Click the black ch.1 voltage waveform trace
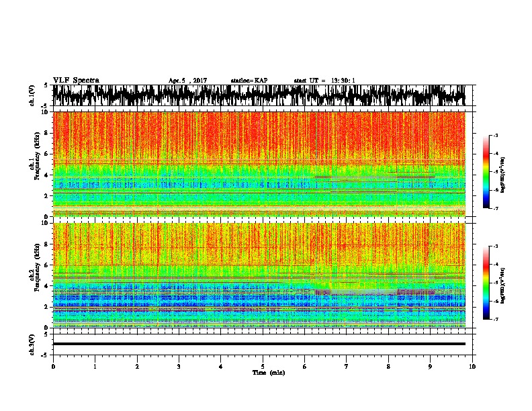The image size is (532, 411). click(259, 95)
